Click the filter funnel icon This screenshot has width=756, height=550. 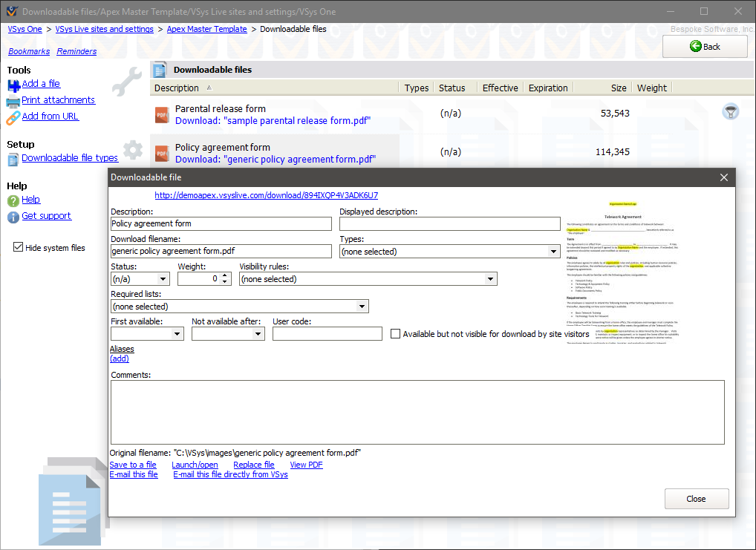730,112
